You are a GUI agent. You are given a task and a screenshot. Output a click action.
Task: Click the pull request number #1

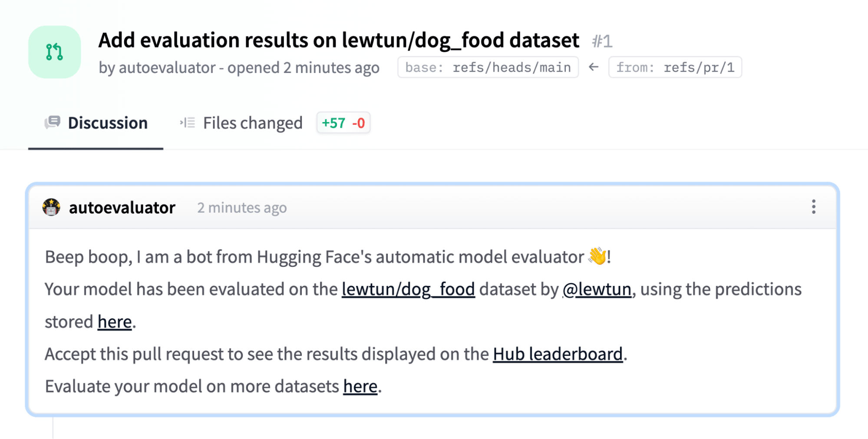coord(603,41)
